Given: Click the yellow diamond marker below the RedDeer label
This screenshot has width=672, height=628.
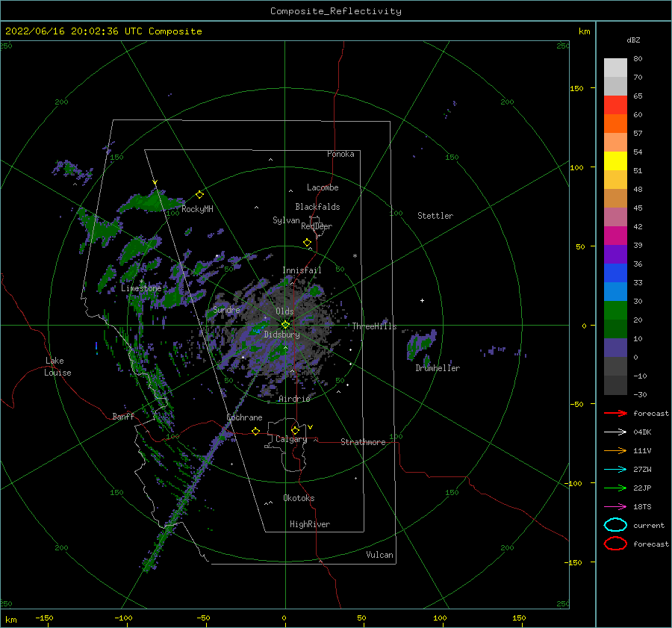Looking at the screenshot, I should [308, 242].
